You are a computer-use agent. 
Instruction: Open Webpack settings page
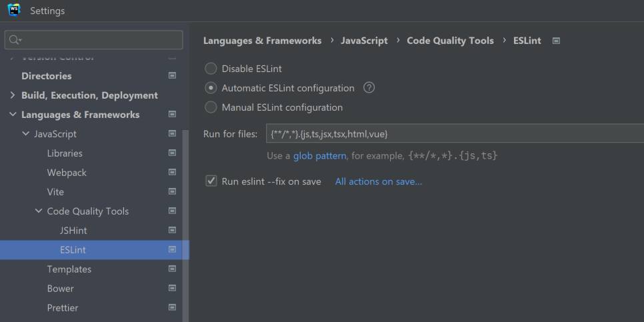coord(67,173)
